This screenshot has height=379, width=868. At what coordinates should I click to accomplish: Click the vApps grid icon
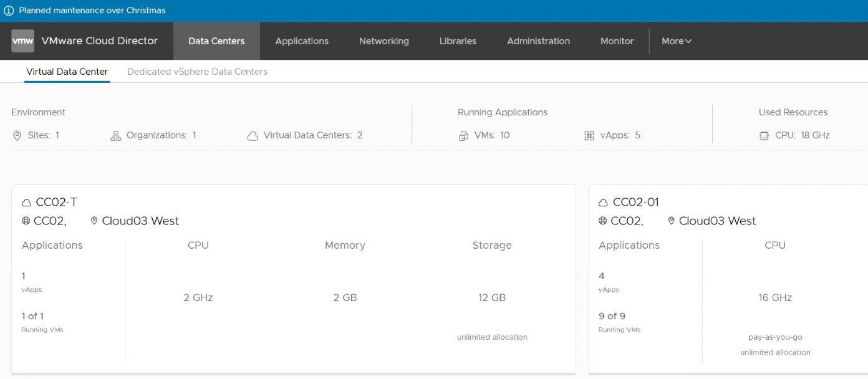[589, 135]
